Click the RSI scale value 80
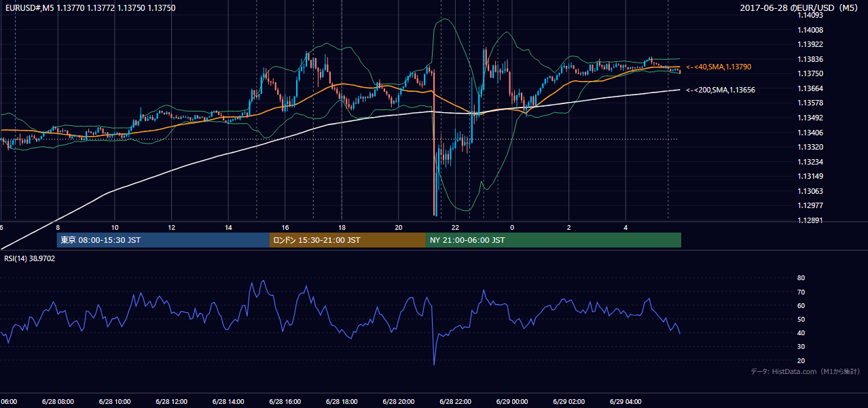The width and height of the screenshot is (868, 408). pos(801,278)
